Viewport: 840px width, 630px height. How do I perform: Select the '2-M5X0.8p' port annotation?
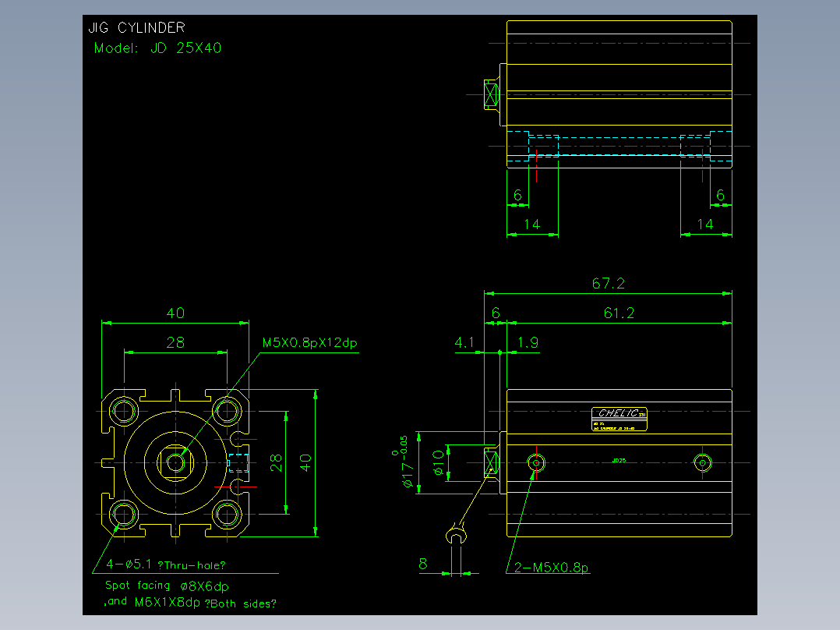551,568
